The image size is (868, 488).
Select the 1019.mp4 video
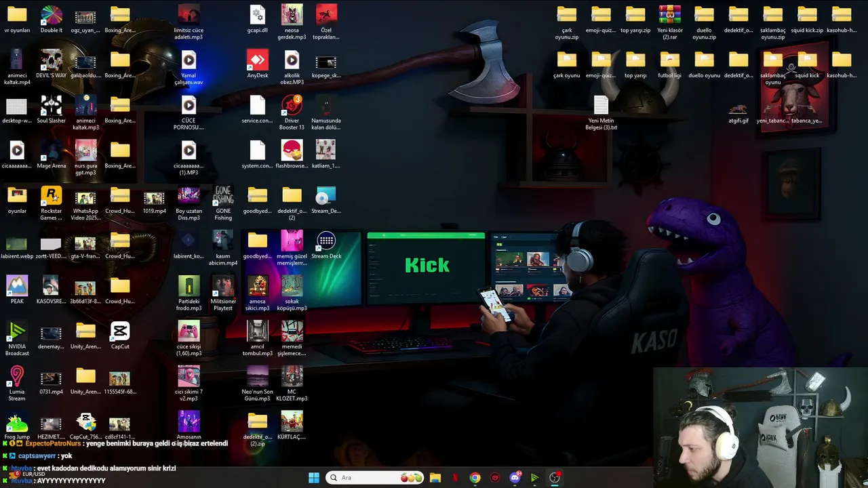point(155,200)
